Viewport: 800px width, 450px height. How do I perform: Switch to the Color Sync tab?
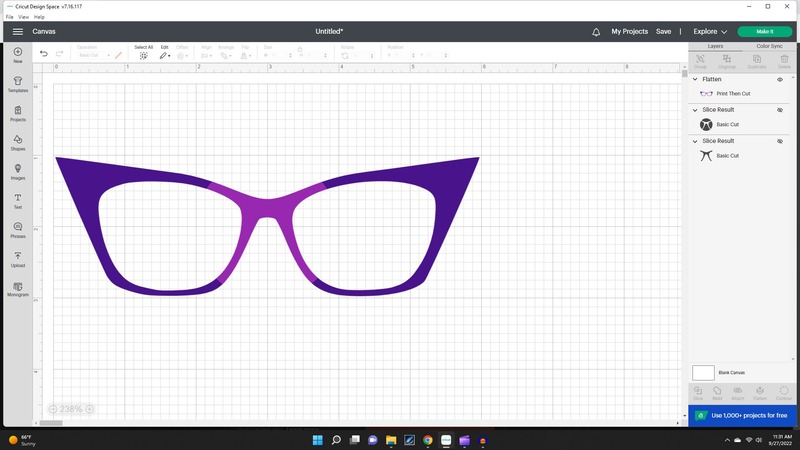769,46
